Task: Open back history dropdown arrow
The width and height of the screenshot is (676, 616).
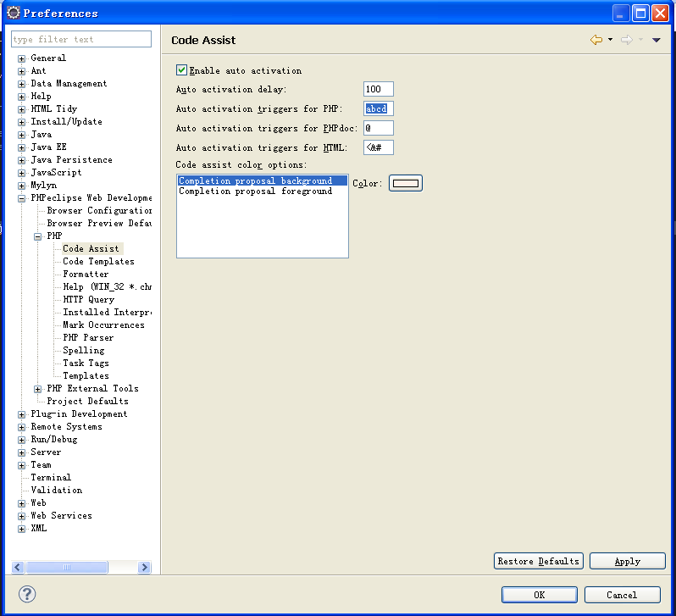Action: coord(610,41)
